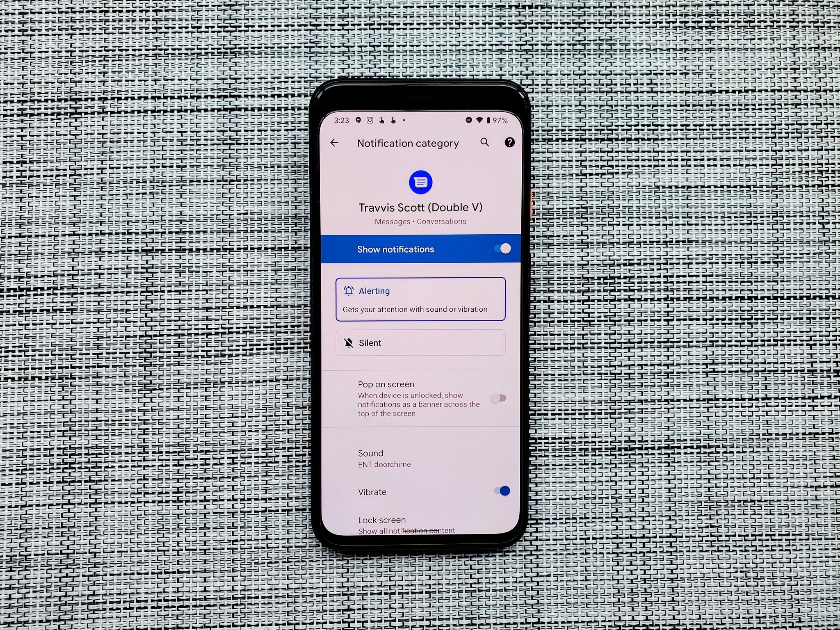Toggle Vibrate switch on
This screenshot has height=630, width=840.
(501, 491)
